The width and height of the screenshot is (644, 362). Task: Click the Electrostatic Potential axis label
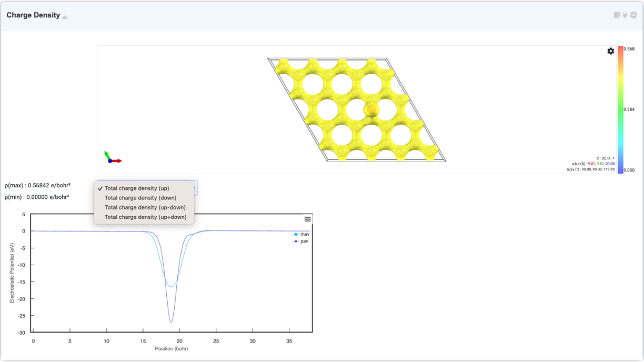[x=12, y=273]
